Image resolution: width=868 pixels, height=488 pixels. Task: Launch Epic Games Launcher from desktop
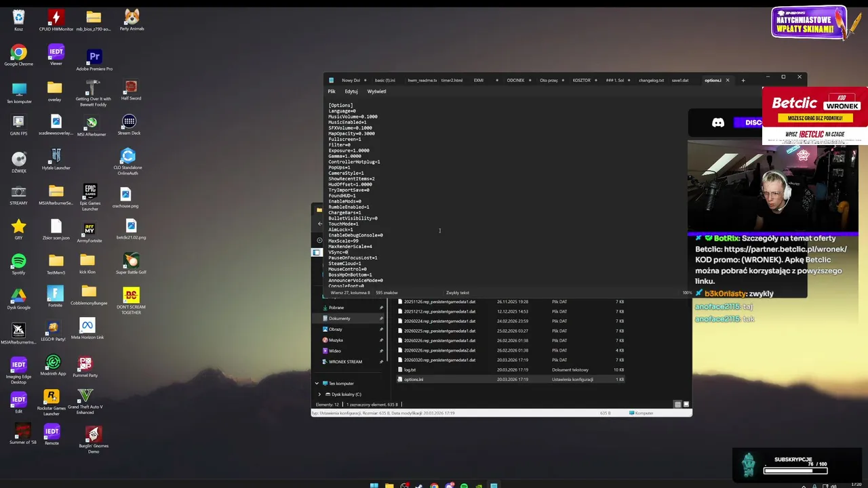(90, 197)
